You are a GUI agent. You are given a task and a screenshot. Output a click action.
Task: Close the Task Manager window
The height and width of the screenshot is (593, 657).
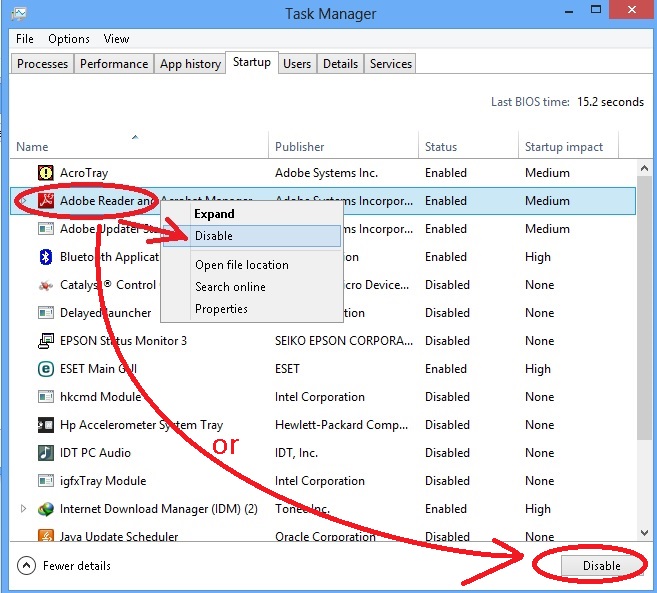[x=632, y=10]
